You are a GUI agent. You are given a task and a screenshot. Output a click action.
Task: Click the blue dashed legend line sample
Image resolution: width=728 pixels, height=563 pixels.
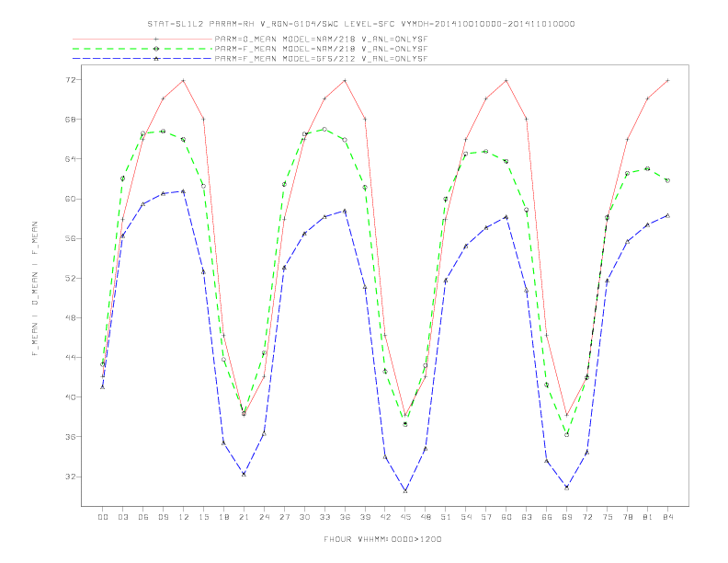(x=142, y=59)
